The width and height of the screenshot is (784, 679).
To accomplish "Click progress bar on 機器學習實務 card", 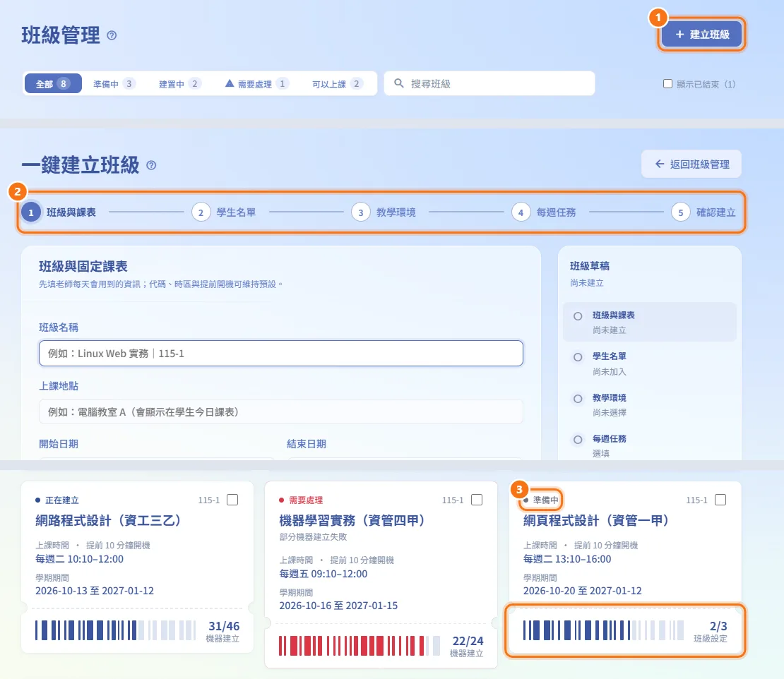I will pos(359,646).
